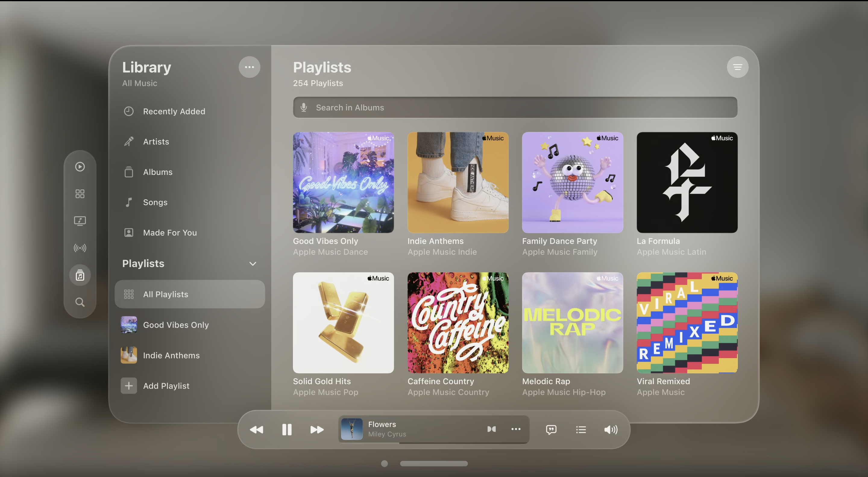Select All Playlists in sidebar
Viewport: 868px width, 477px height.
190,294
